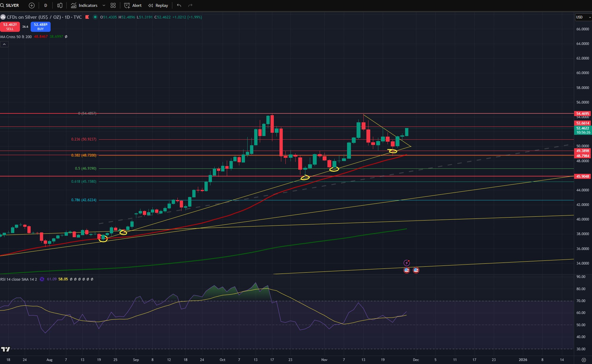This screenshot has height=364, width=592.
Task: Click the lightning event marker on chart
Action: coord(407,263)
